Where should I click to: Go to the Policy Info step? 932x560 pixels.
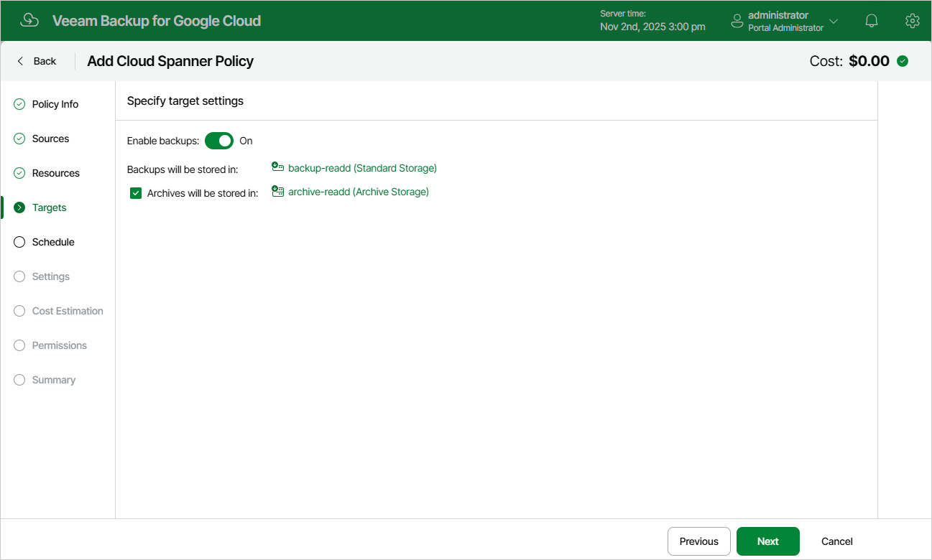[55, 104]
